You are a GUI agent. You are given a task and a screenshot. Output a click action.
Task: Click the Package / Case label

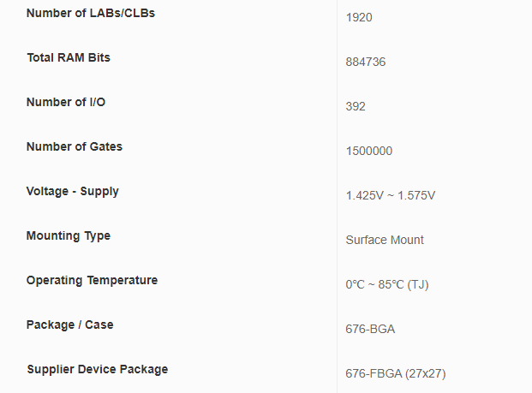69,325
